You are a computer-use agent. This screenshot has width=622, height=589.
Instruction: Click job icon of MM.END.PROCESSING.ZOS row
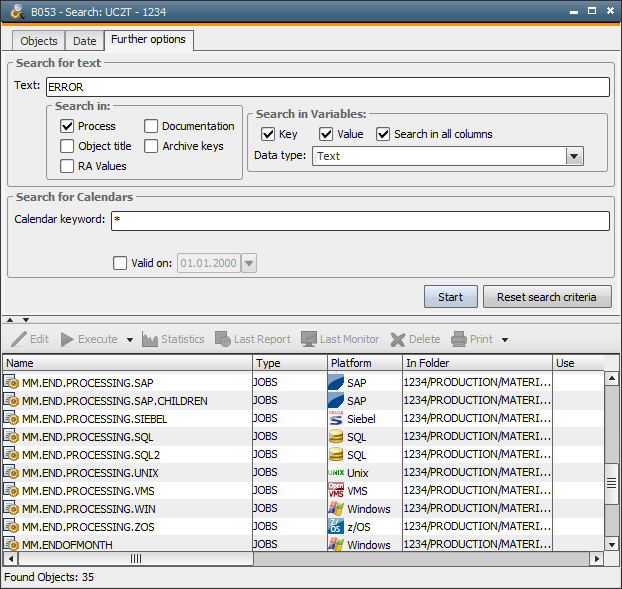tap(12, 526)
